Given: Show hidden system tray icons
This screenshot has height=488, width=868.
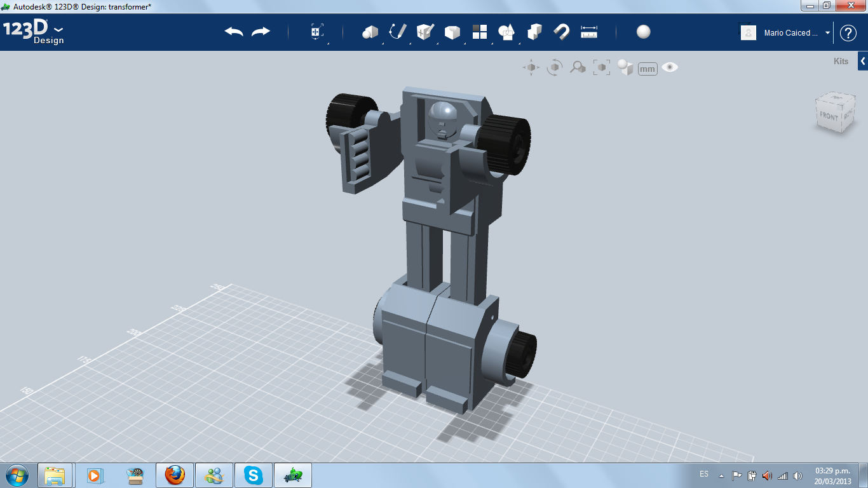Looking at the screenshot, I should tap(721, 475).
